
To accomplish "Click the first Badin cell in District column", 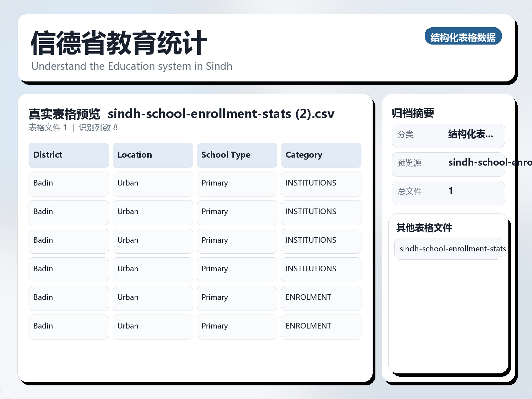I will 68,184.
